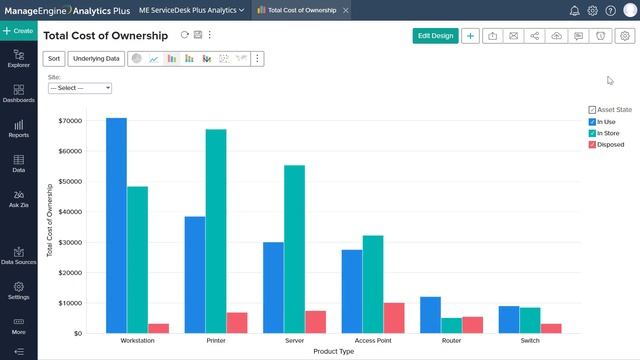640x360 pixels.
Task: Open Settings in the left sidebar
Action: [x=18, y=291]
